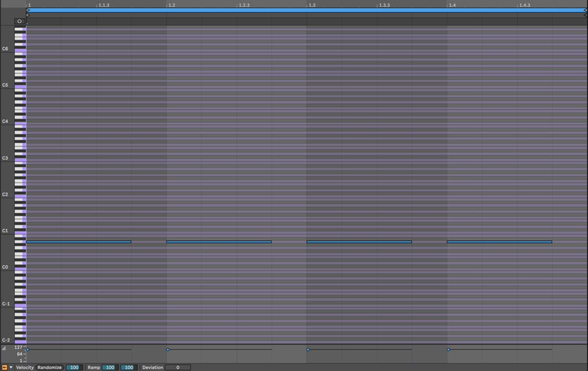This screenshot has width=588, height=371.
Task: Click the loop start marker on blue brace
Action: point(28,10)
